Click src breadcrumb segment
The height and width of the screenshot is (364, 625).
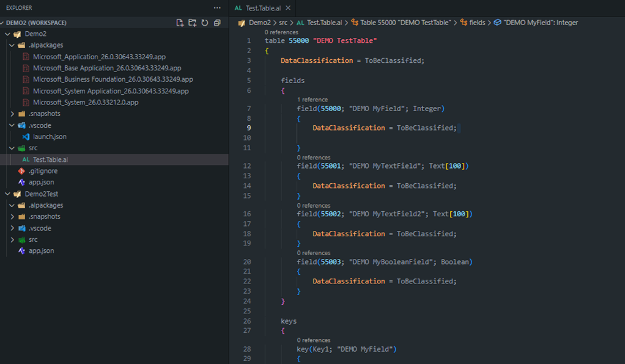coord(283,23)
